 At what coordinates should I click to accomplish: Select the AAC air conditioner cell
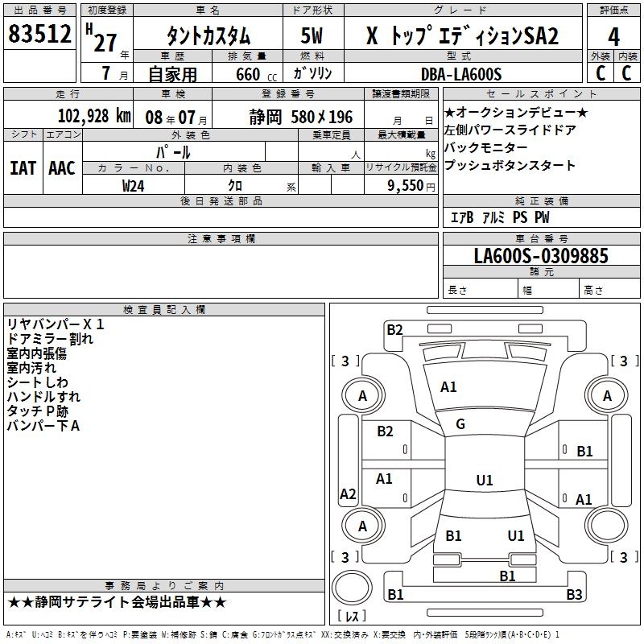tap(62, 167)
